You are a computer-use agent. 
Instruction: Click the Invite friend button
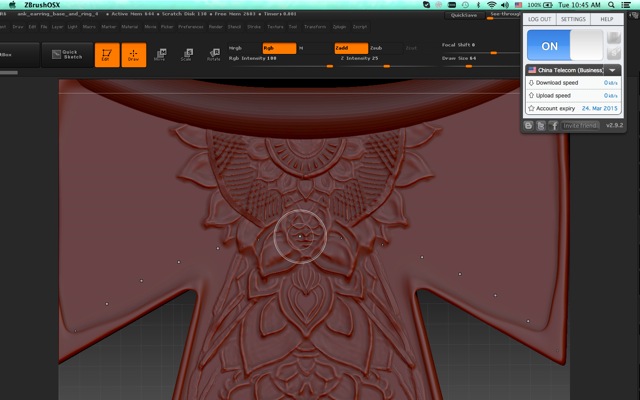(x=580, y=125)
